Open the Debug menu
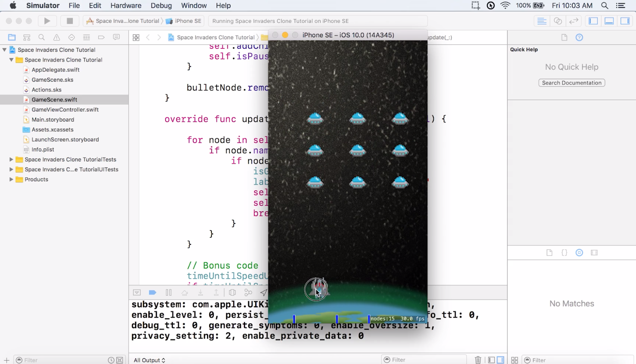Viewport: 636px width, 364px height. click(x=161, y=6)
